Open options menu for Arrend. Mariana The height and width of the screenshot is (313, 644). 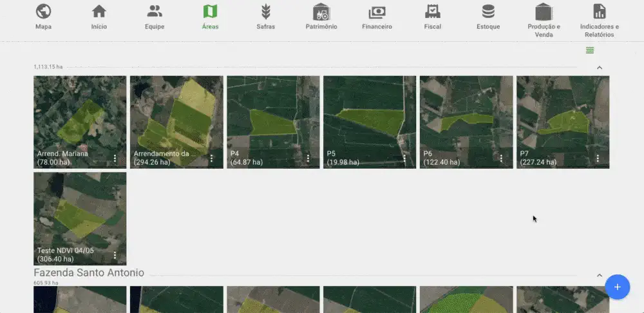click(115, 158)
